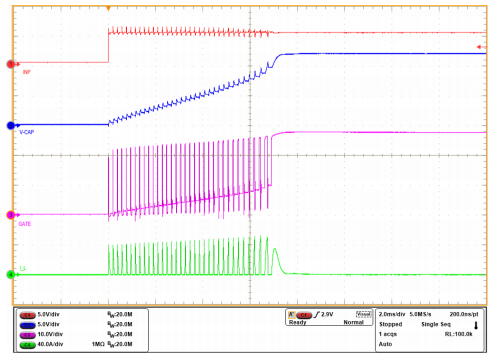Screen dimensions: 498x360
Task: Click the 1 acqs counter
Action: (x=388, y=334)
